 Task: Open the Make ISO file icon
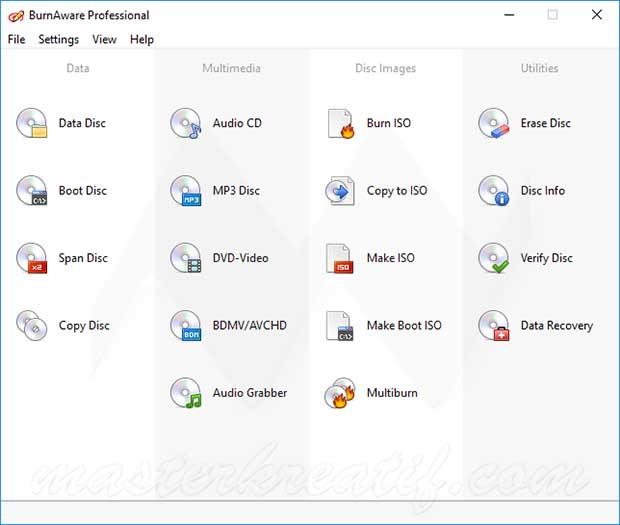click(340, 258)
